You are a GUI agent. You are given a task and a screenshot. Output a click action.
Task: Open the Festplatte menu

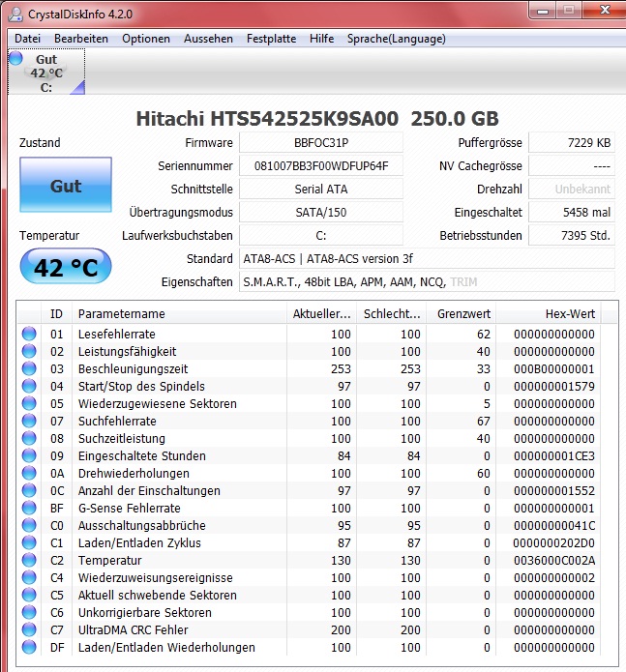[272, 39]
